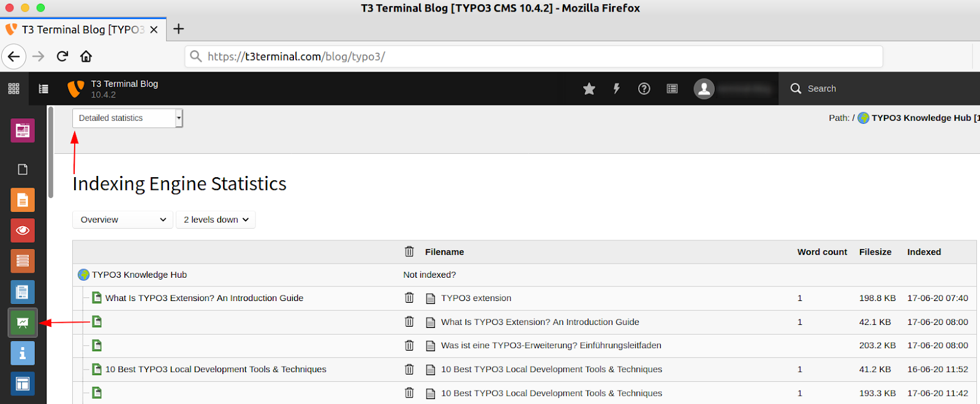Click the TYPO3 extension filename text
980x404 pixels.
point(476,298)
